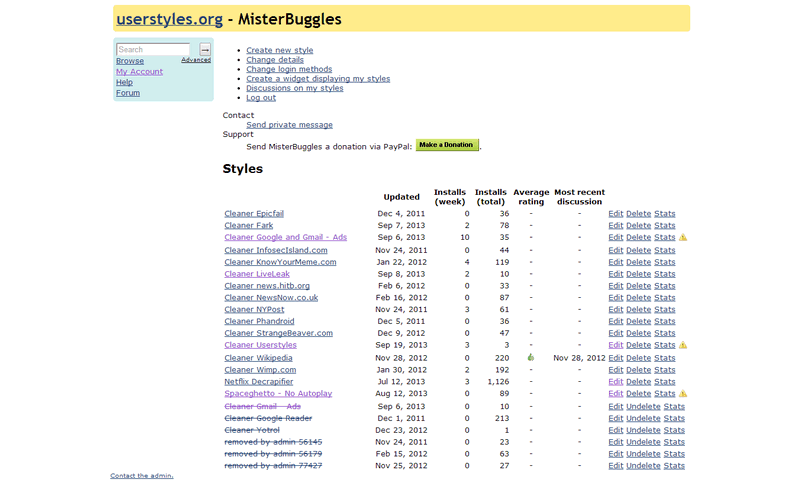800x485 pixels.
Task: Open Spaceghetto - No Autoplay style
Action: (278, 393)
